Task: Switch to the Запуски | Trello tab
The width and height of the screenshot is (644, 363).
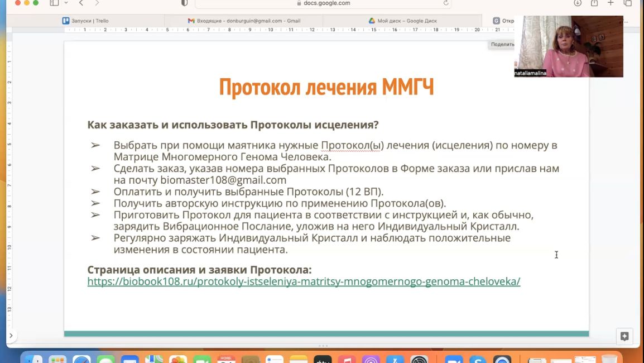Action: 85,21
